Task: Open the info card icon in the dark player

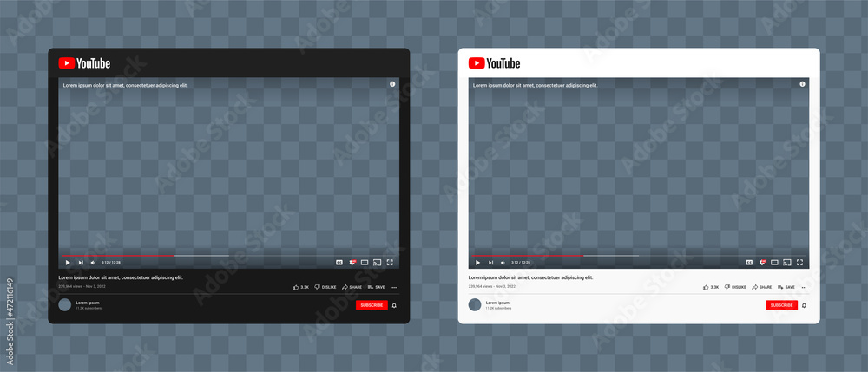Action: 392,84
